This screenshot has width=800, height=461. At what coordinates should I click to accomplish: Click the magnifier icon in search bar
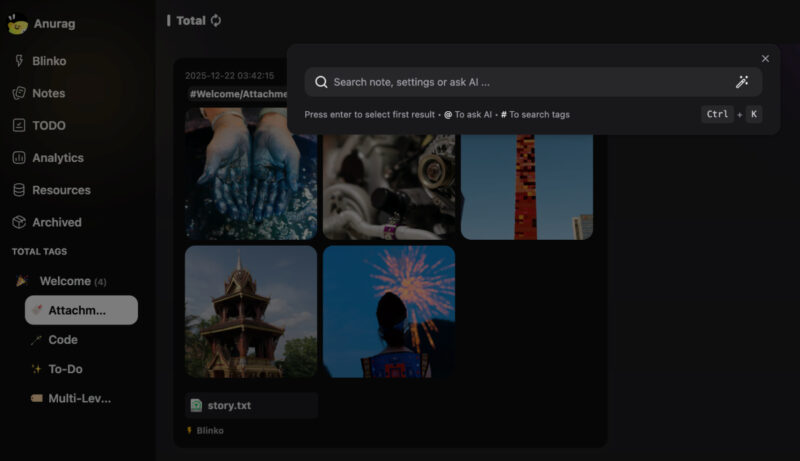click(321, 82)
